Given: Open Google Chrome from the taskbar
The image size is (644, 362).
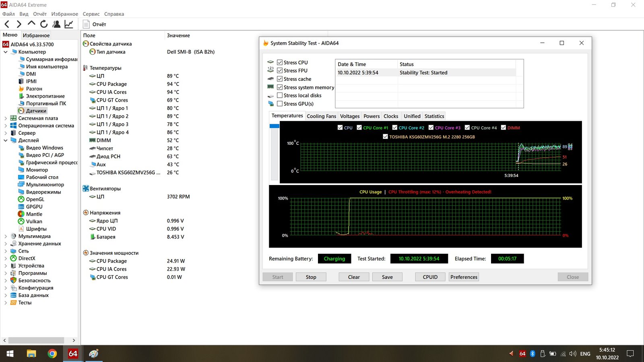Looking at the screenshot, I should pos(52,354).
